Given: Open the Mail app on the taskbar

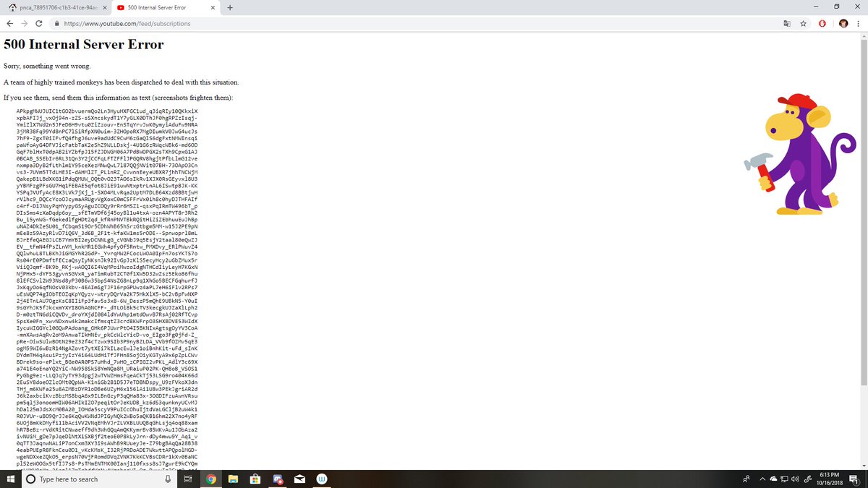Looking at the screenshot, I should tap(300, 479).
